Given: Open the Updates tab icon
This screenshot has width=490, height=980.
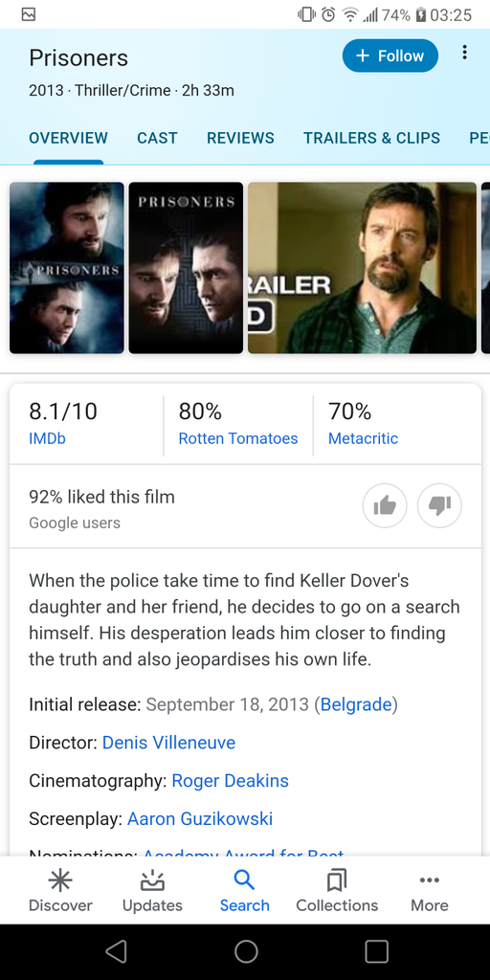Looking at the screenshot, I should click(152, 880).
